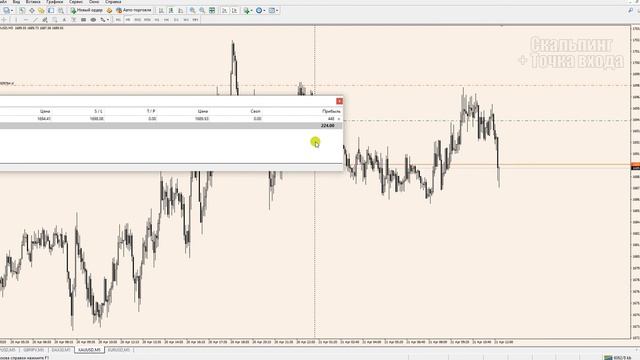Image resolution: width=640 pixels, height=360 pixels.
Task: Select the crosshair tool
Action: (4, 20)
